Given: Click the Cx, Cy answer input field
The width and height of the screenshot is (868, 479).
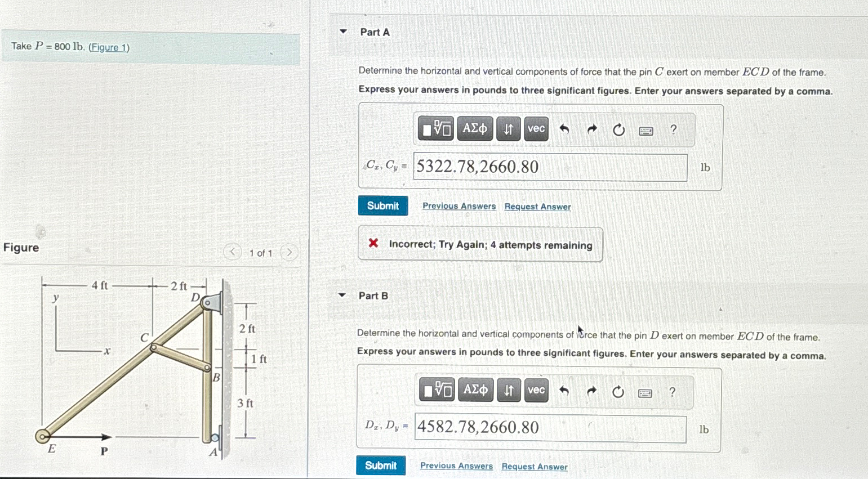Looking at the screenshot, I should pos(550,167).
